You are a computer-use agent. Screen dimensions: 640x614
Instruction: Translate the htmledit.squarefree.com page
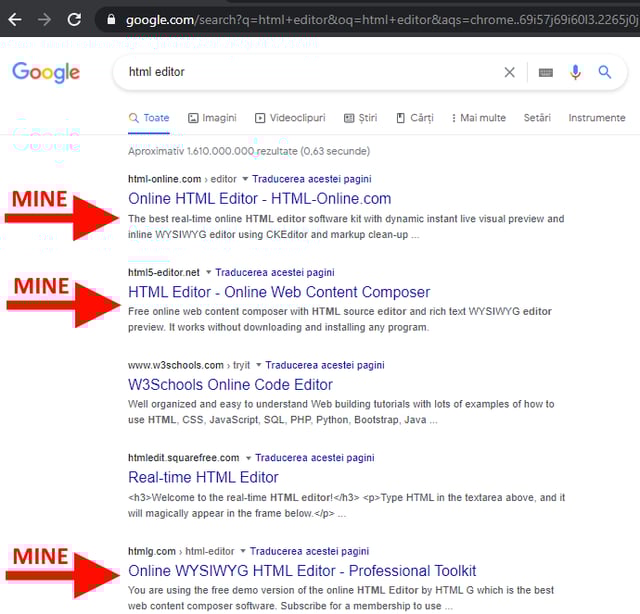315,458
